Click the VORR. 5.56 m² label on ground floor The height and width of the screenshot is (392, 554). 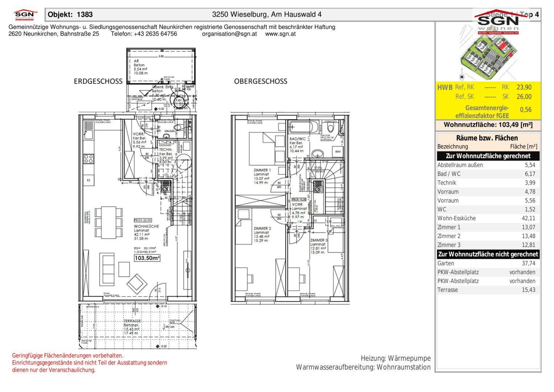pos(139,140)
